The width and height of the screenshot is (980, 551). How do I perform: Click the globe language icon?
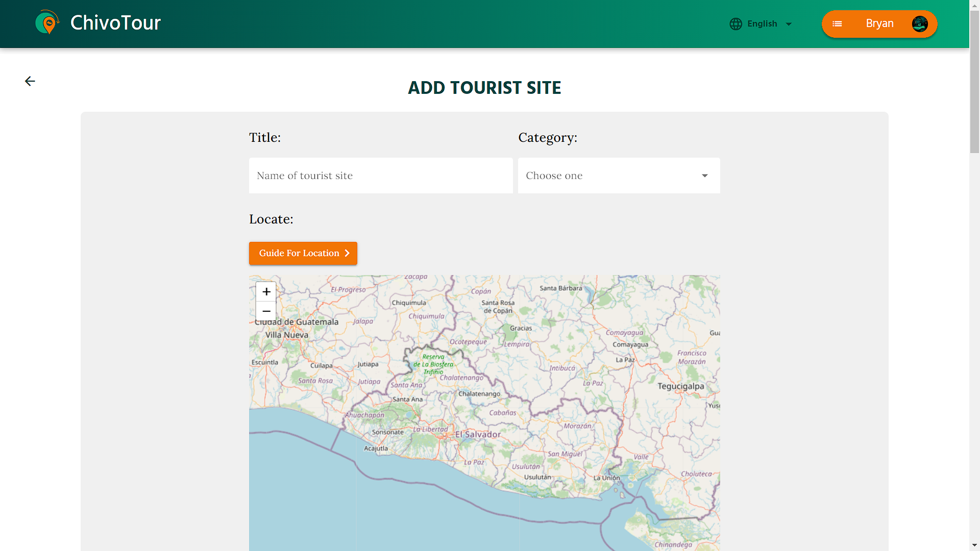(736, 24)
